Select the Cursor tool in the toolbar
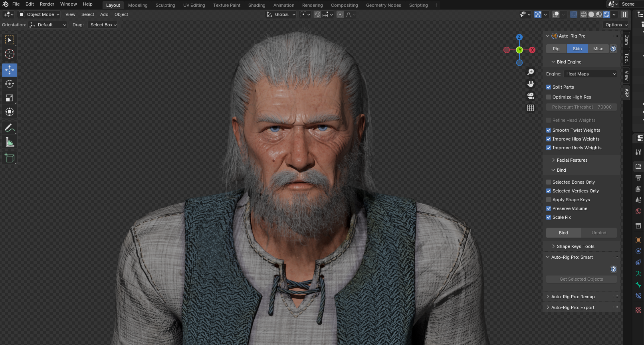This screenshot has height=345, width=644. pos(10,54)
